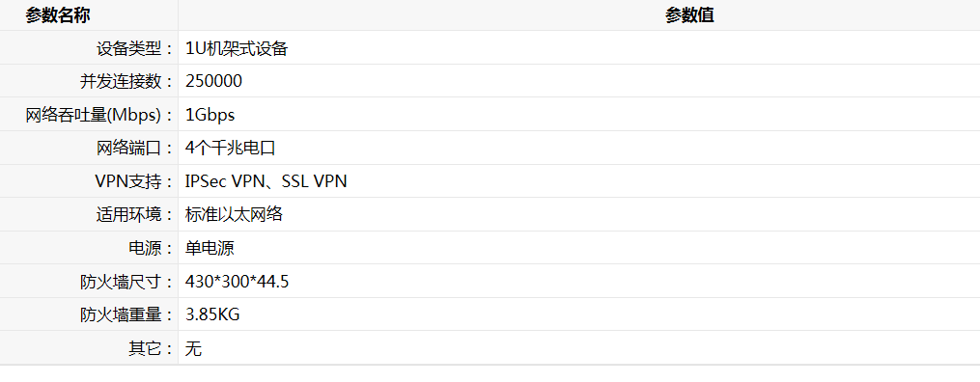Click the value 标准以太网络
The width and height of the screenshot is (980, 382).
click(235, 215)
